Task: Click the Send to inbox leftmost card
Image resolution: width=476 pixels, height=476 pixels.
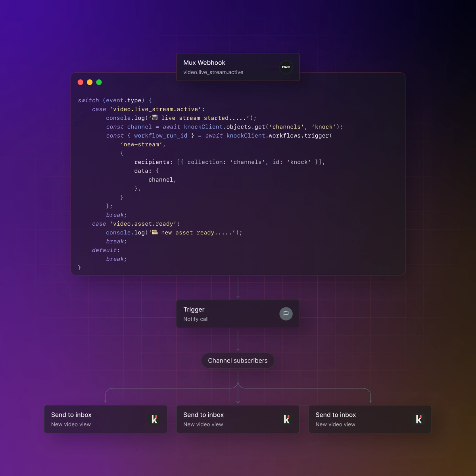Action: pyautogui.click(x=106, y=419)
